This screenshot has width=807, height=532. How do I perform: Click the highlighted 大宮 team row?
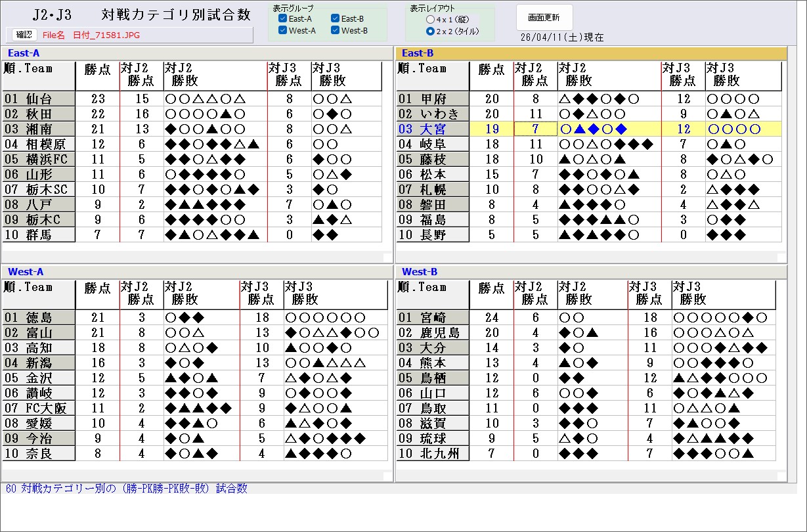[432, 129]
